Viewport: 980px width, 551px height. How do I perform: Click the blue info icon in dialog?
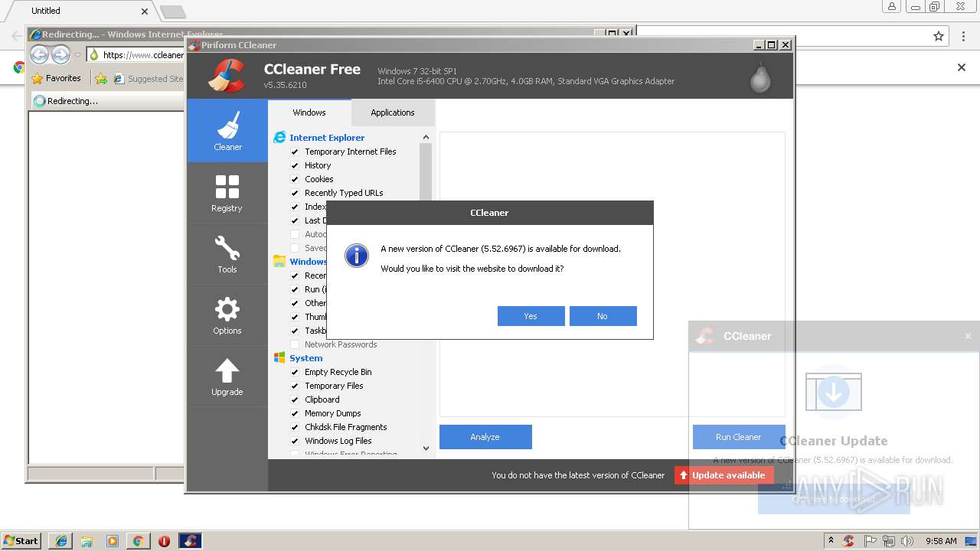(x=357, y=256)
